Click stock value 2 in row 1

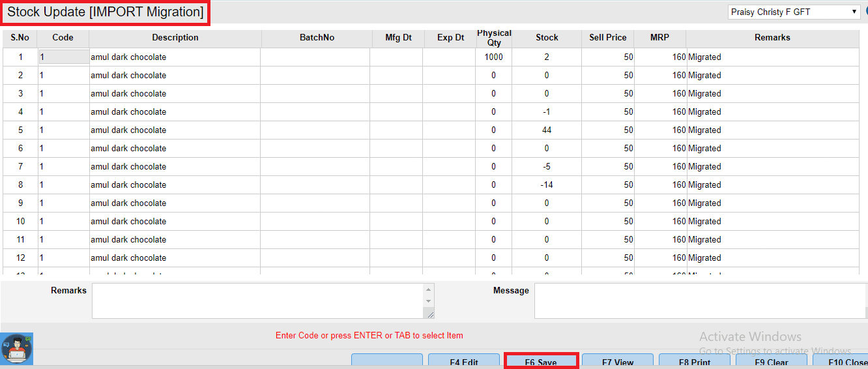[x=547, y=57]
